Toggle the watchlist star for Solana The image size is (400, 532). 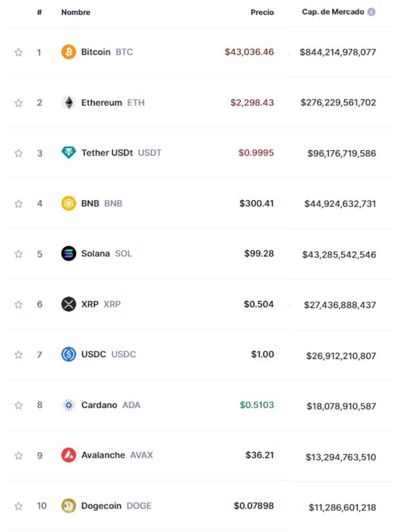(19, 254)
